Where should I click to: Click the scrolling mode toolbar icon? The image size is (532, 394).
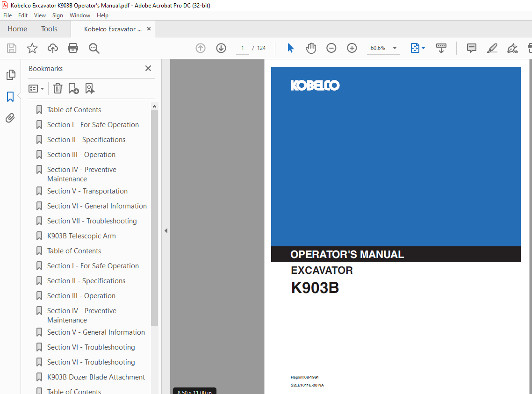[441, 48]
